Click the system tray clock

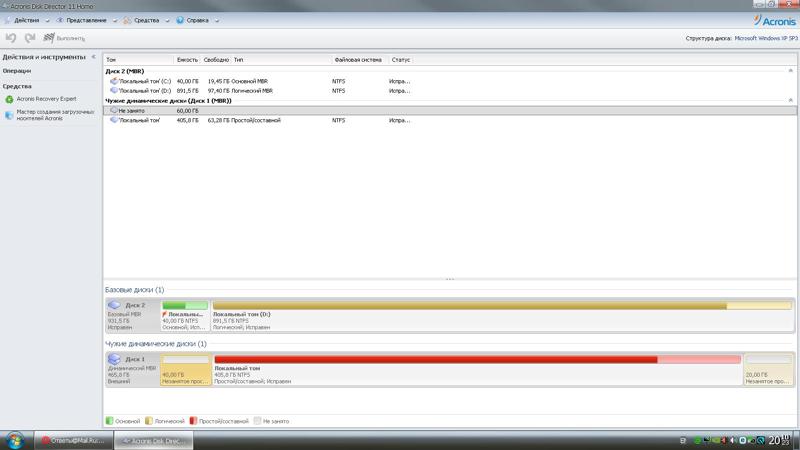[782, 440]
